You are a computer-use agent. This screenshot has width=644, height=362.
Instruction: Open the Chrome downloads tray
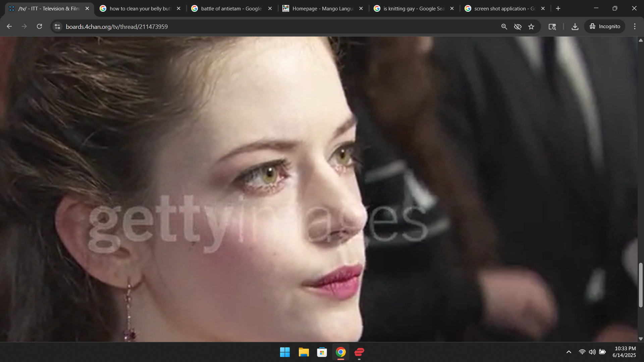(x=575, y=26)
